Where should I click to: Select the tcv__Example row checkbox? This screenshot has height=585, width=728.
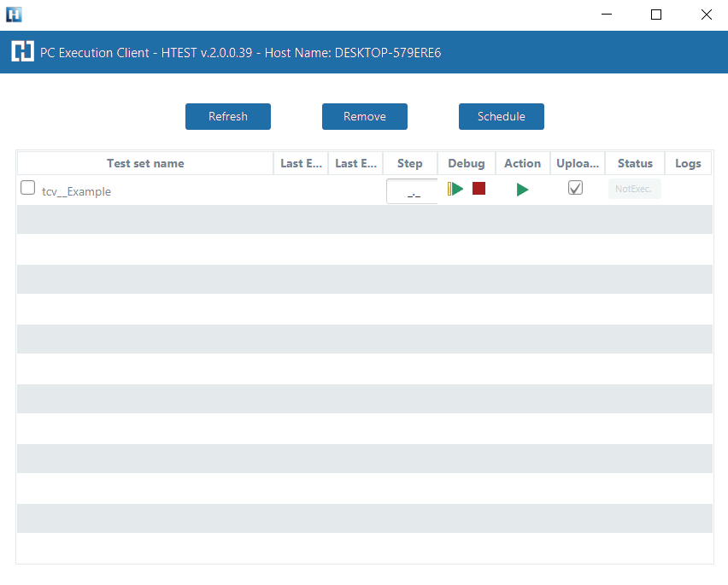click(x=28, y=188)
